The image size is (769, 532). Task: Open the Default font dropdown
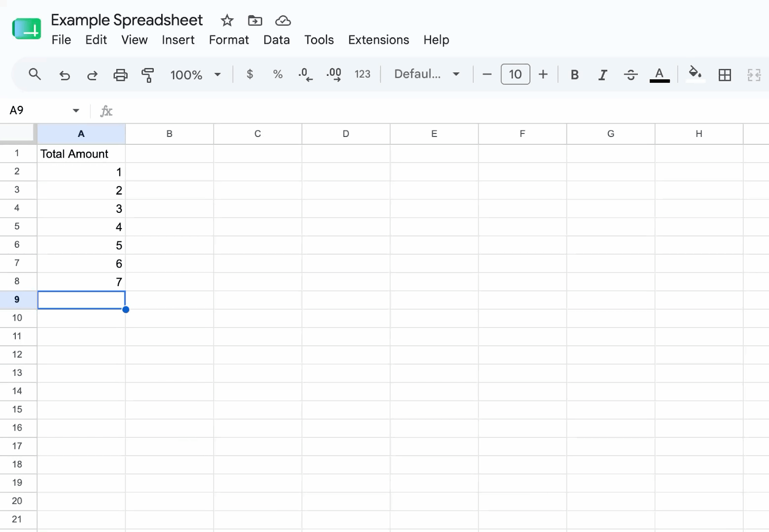click(x=427, y=74)
